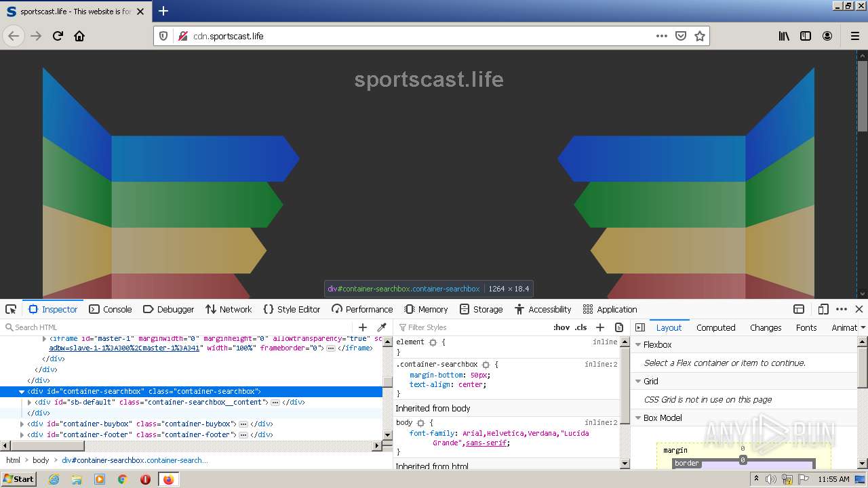Add a new CSS rule

click(600, 327)
